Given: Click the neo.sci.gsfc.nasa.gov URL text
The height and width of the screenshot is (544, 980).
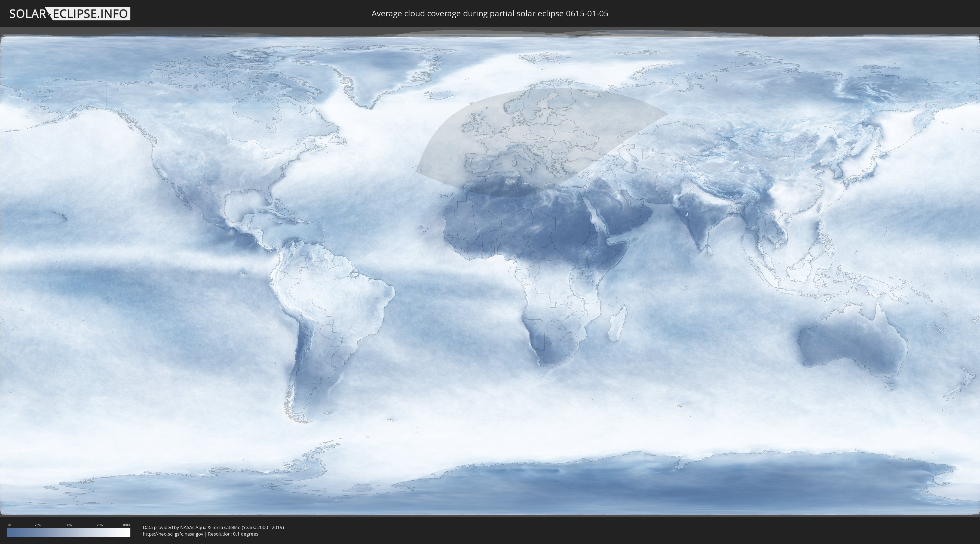Looking at the screenshot, I should (x=173, y=534).
